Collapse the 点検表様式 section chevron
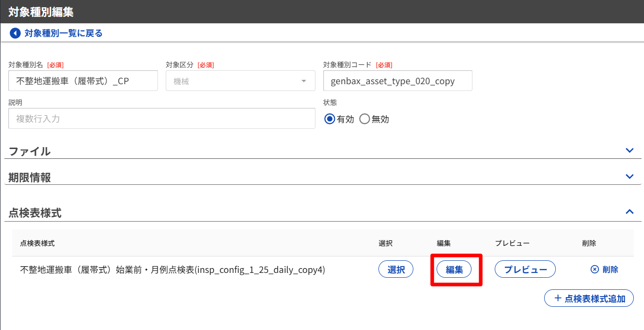The height and width of the screenshot is (330, 644). 629,212
